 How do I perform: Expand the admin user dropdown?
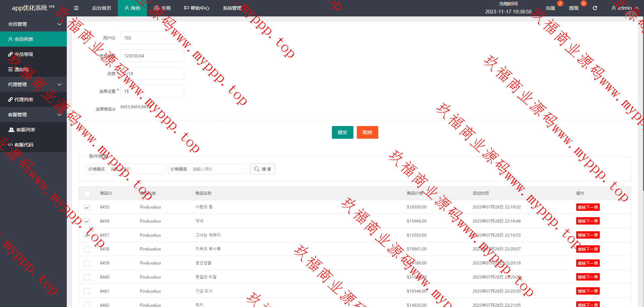(x=625, y=8)
